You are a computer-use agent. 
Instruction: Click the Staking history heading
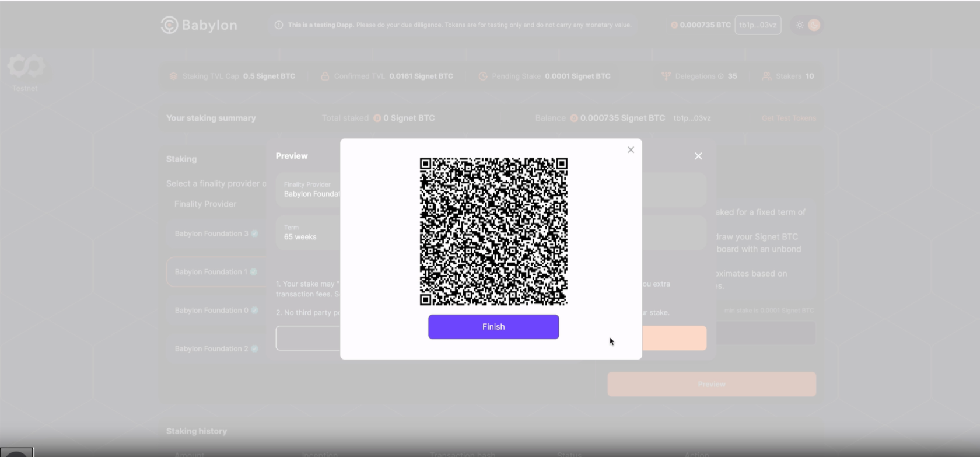[197, 431]
